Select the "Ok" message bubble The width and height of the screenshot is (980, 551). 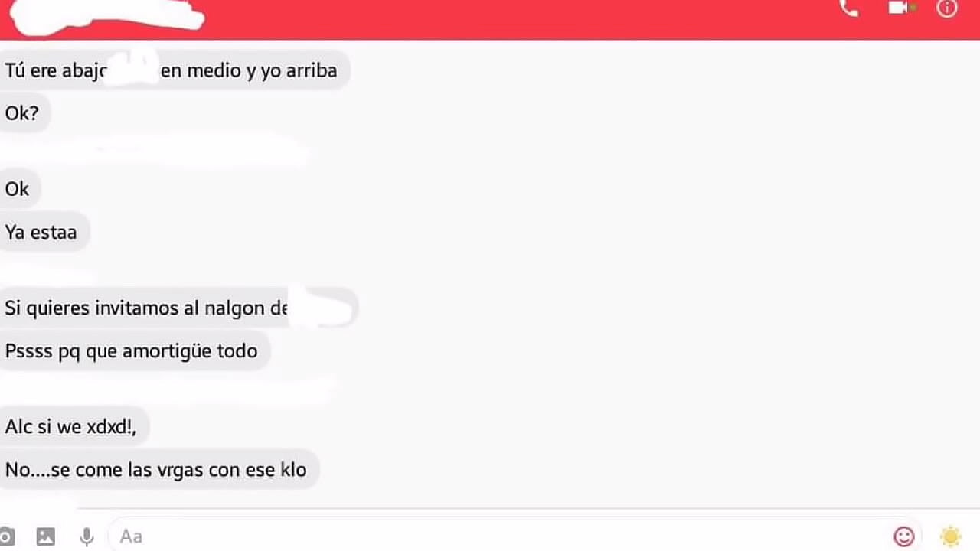(20, 188)
